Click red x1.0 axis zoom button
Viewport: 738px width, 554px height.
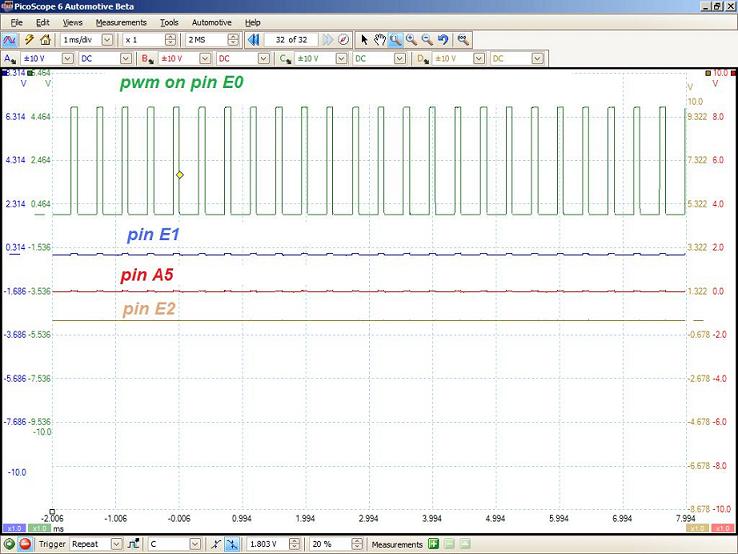[x=723, y=529]
